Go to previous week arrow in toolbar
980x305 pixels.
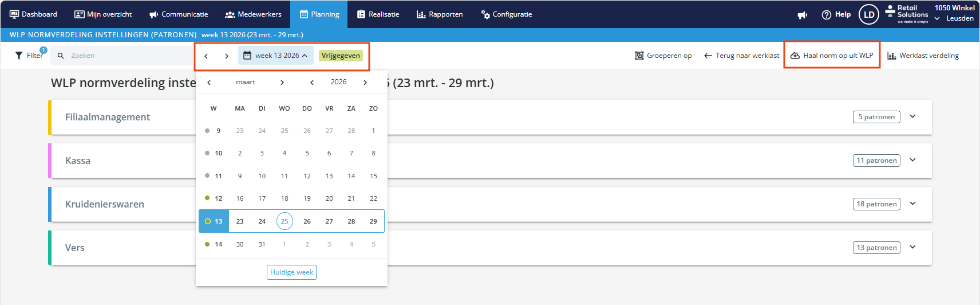point(206,56)
